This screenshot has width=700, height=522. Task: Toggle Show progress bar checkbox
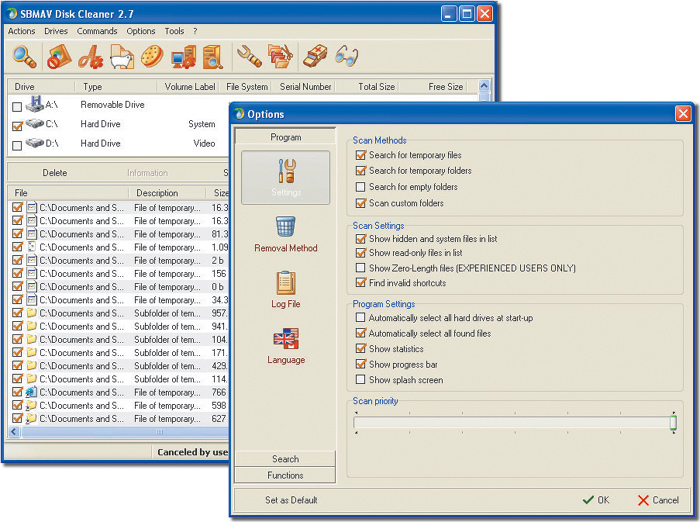pyautogui.click(x=361, y=364)
